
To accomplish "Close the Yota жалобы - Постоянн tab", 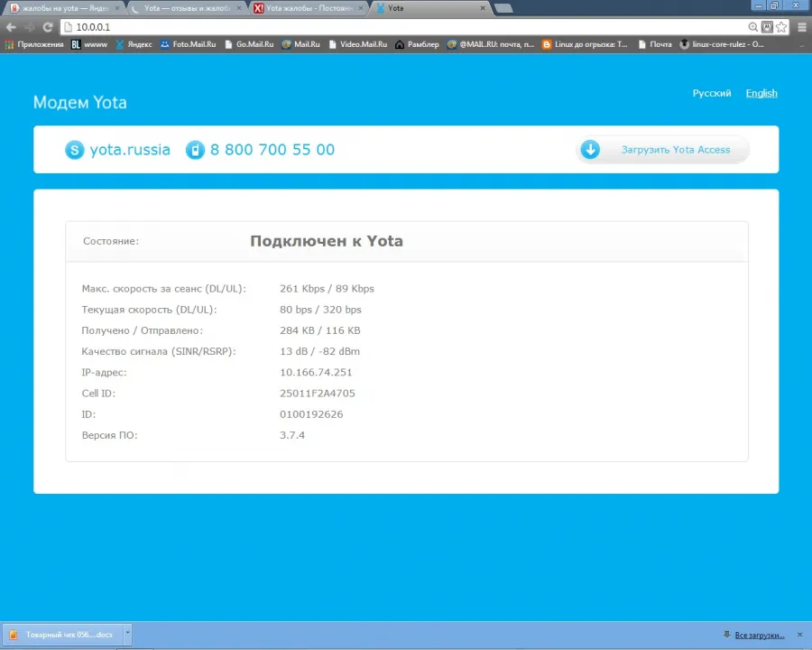I will coord(361,8).
